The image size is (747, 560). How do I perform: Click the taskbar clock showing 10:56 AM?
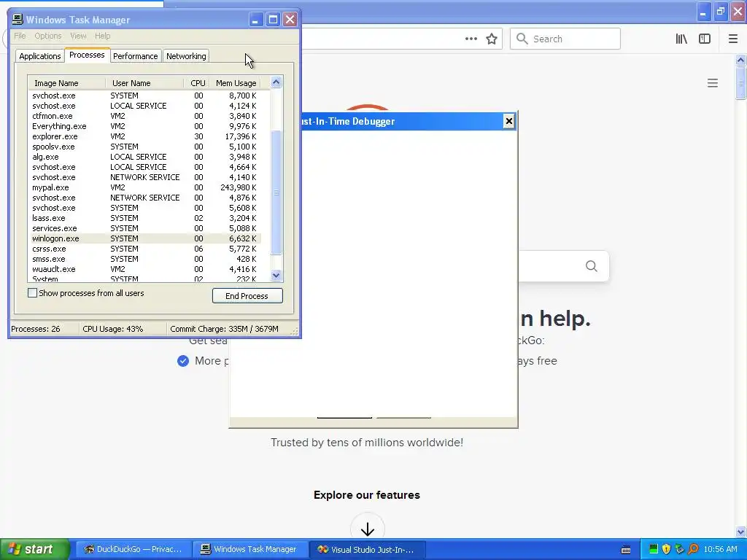click(720, 549)
